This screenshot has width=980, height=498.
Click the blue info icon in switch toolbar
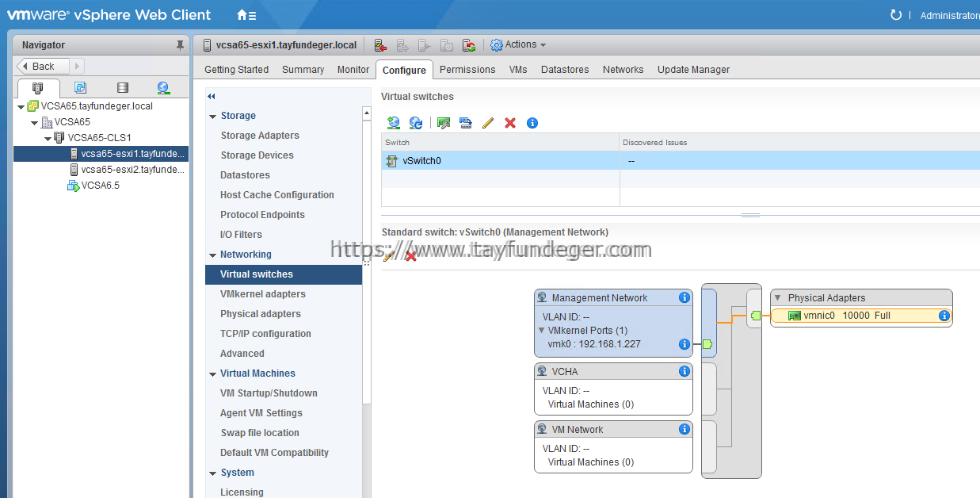[532, 123]
